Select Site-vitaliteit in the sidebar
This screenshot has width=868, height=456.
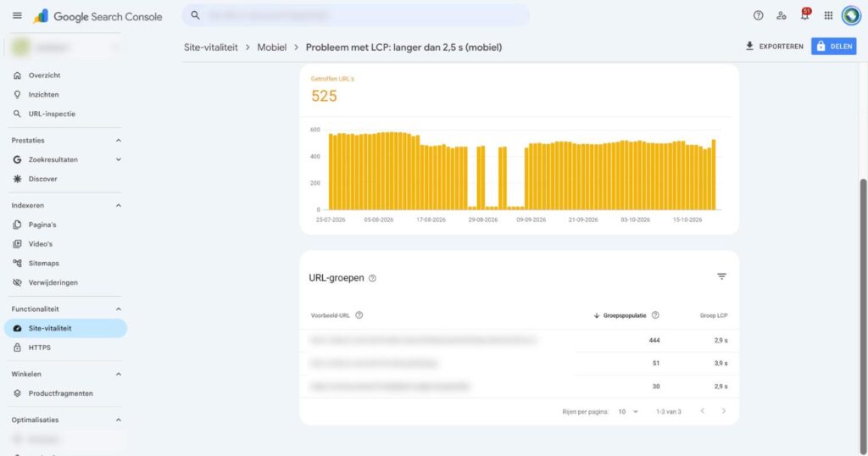click(x=65, y=328)
